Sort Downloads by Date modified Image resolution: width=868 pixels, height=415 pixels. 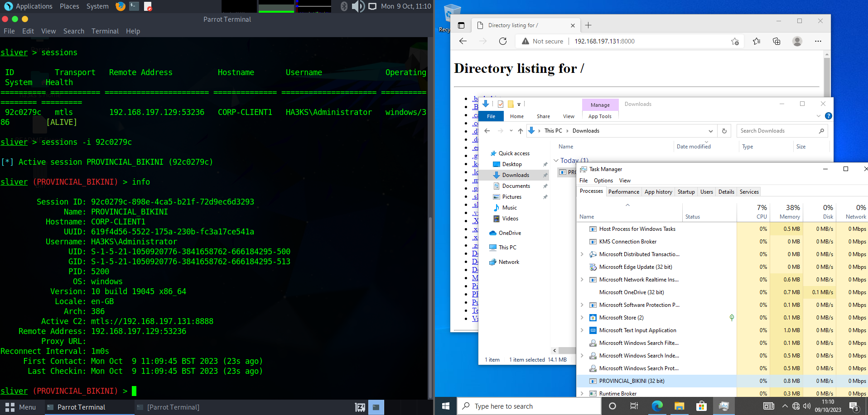pos(694,147)
